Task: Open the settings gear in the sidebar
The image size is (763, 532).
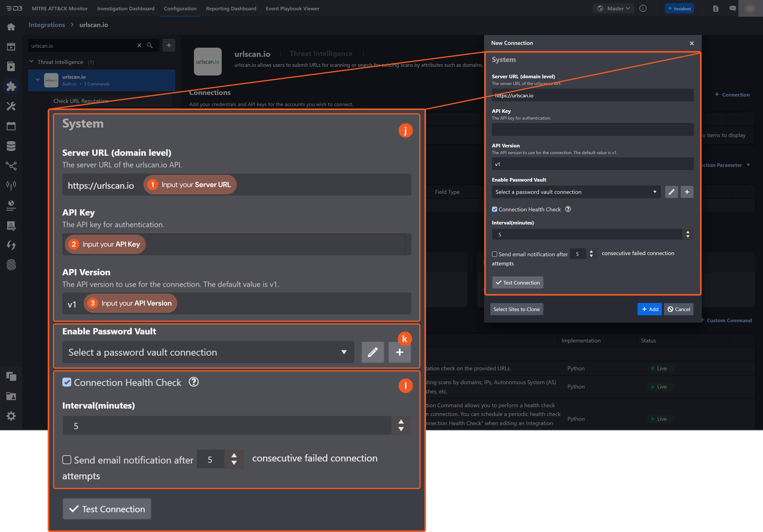Action: tap(11, 416)
